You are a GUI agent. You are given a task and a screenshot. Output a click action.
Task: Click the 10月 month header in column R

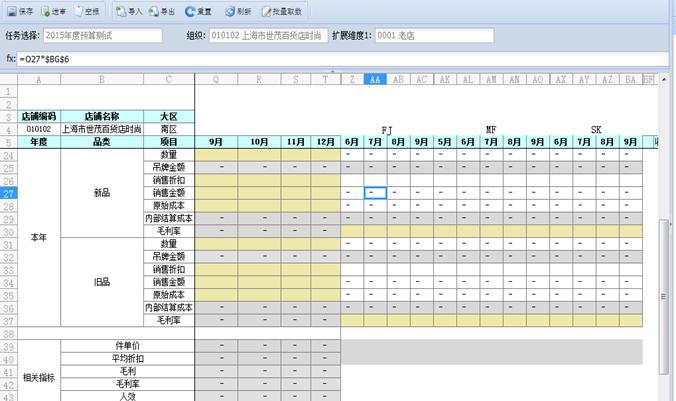click(x=259, y=142)
